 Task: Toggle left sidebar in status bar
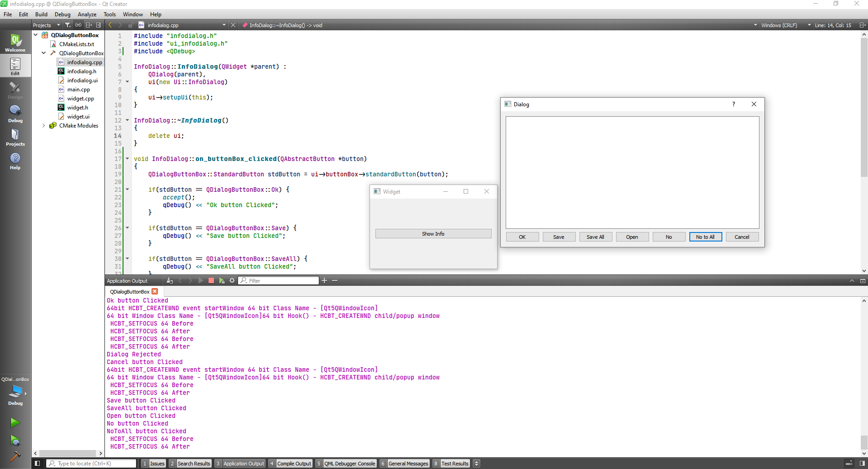coord(38,464)
